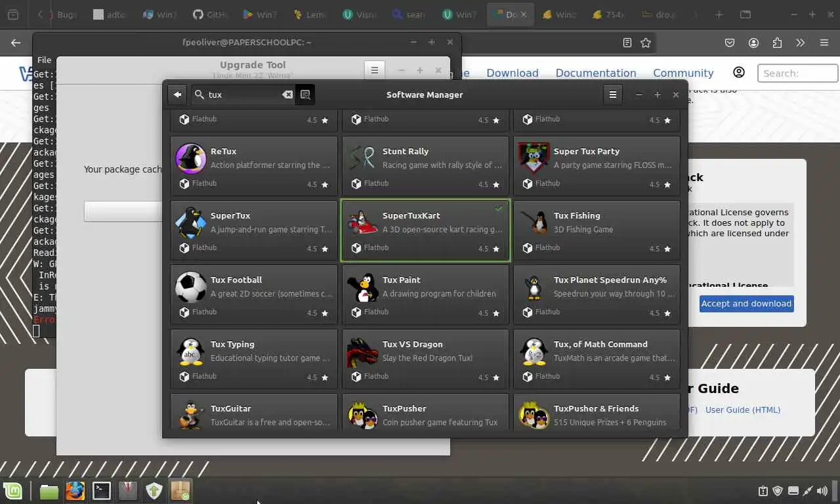This screenshot has height=504, width=840.
Task: Open the Upgrade Tool hamburger menu
Action: point(374,70)
